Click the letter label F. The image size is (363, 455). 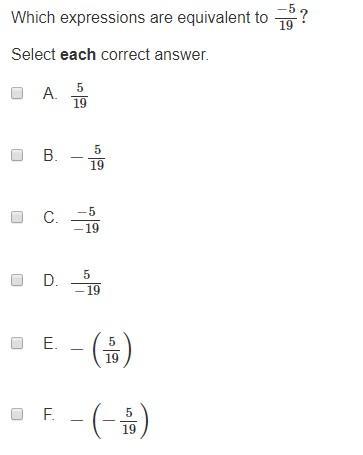pos(49,414)
